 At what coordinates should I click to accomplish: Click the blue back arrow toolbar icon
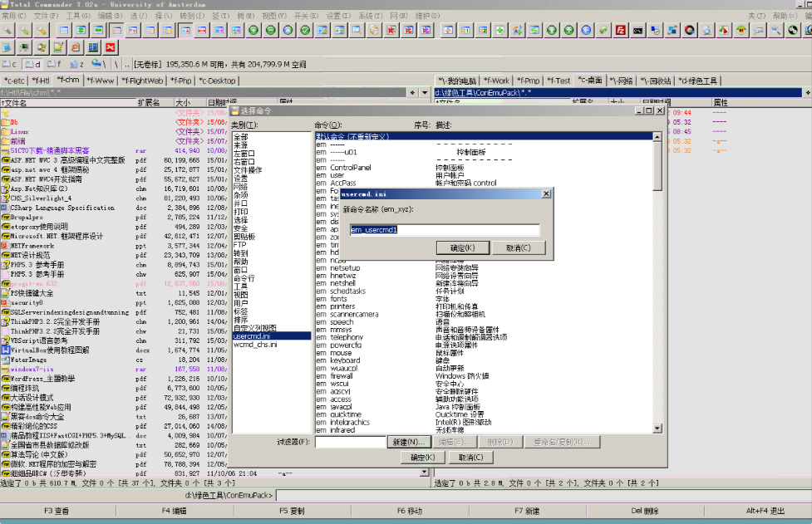click(x=586, y=31)
